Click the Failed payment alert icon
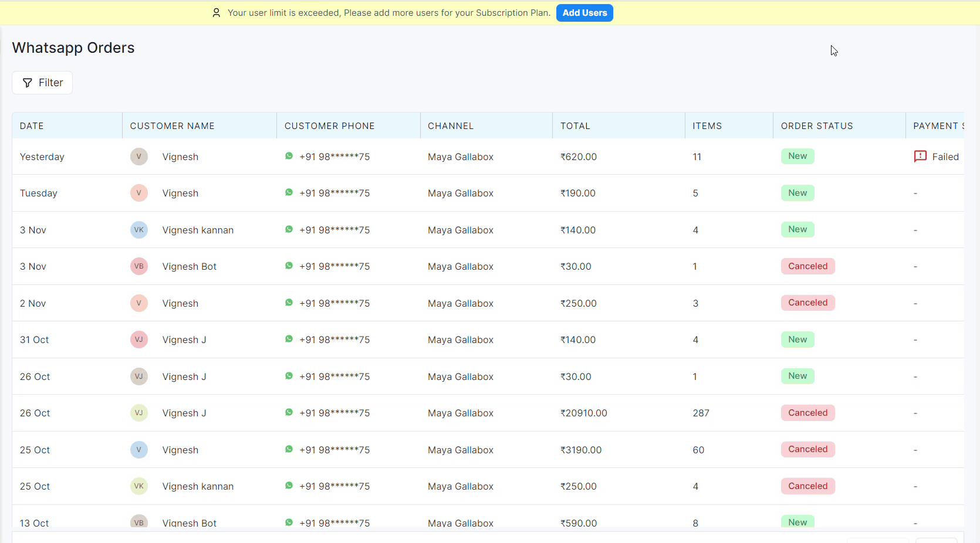Screen dimensions: 980x543 click(x=920, y=157)
